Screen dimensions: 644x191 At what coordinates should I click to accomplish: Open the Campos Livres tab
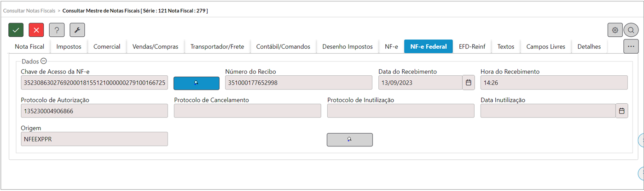point(546,46)
